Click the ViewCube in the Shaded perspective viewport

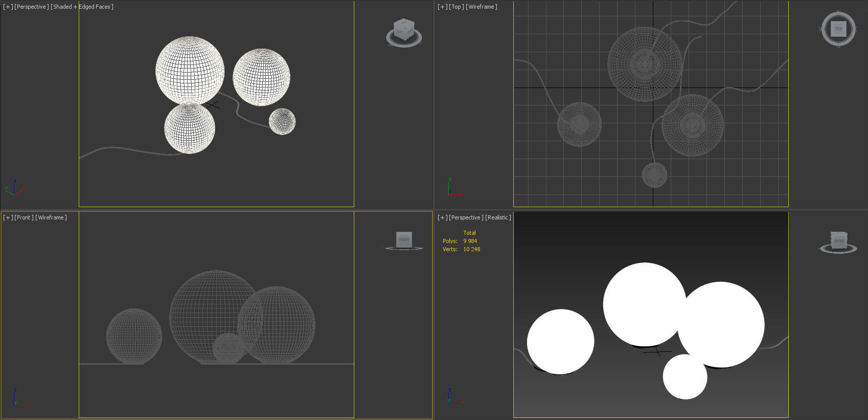coord(404,30)
